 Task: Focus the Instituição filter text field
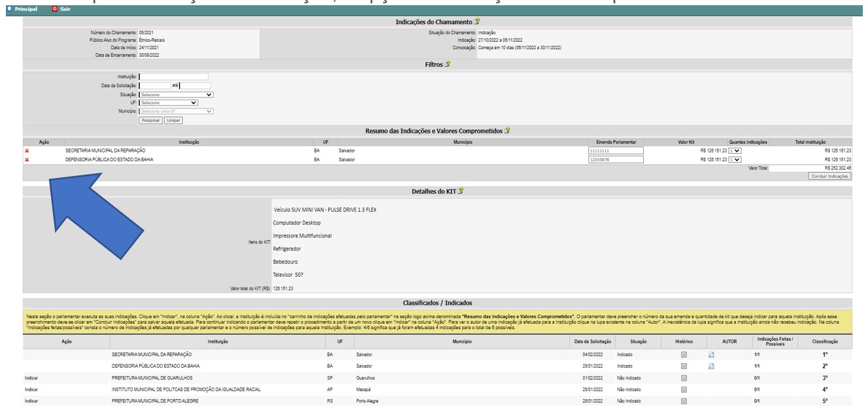(174, 77)
